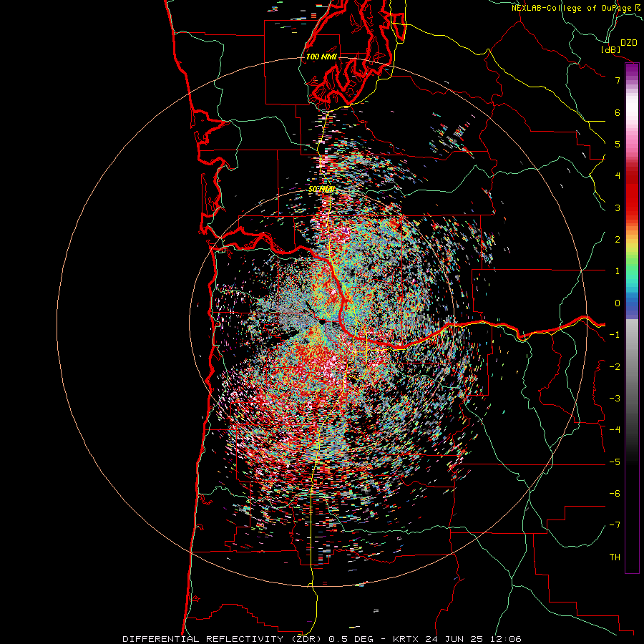Screen dimensions: 644x644
Task: Click the red band of the color bar near 3 dB
Action: tap(632, 201)
